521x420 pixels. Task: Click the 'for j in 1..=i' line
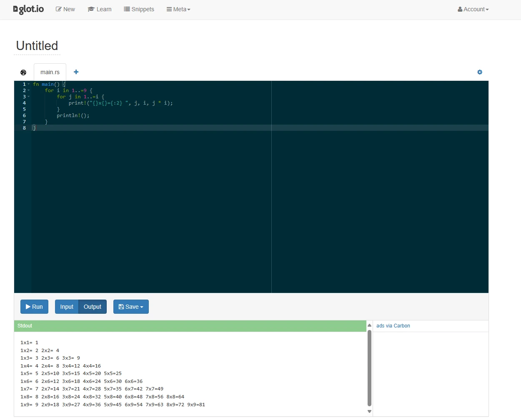point(80,97)
